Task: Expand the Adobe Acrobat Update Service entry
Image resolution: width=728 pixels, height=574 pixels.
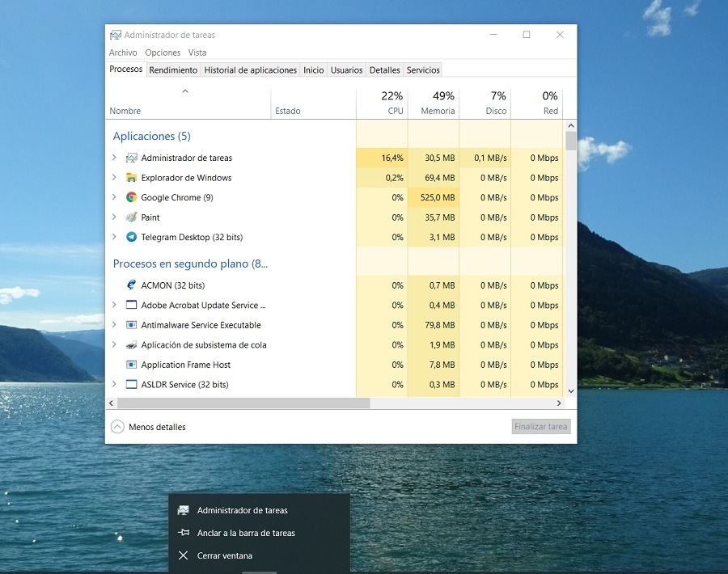Action: (x=114, y=306)
